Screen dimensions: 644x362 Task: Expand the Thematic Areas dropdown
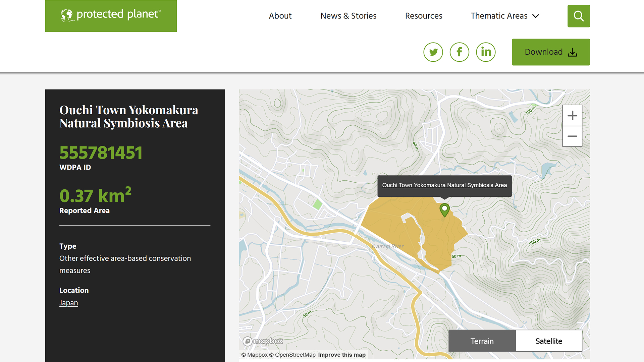coord(505,16)
